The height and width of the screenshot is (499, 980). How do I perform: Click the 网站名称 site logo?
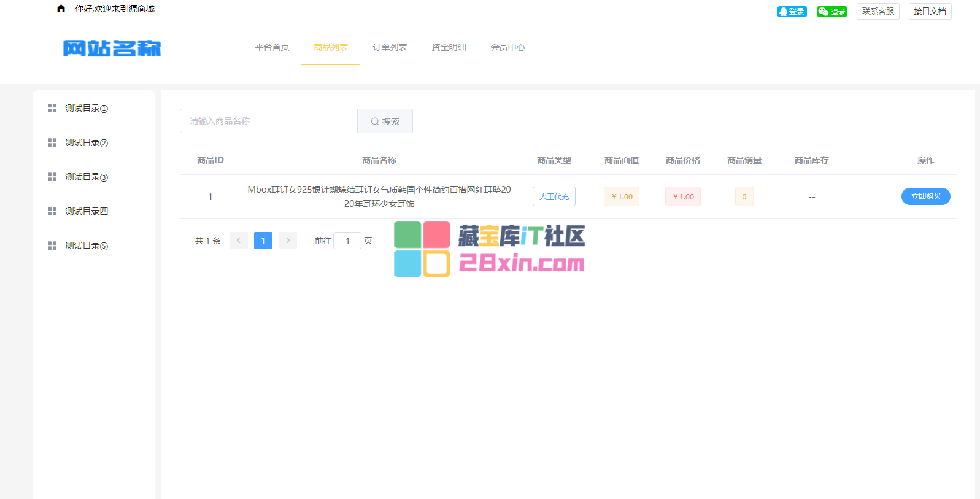click(112, 48)
